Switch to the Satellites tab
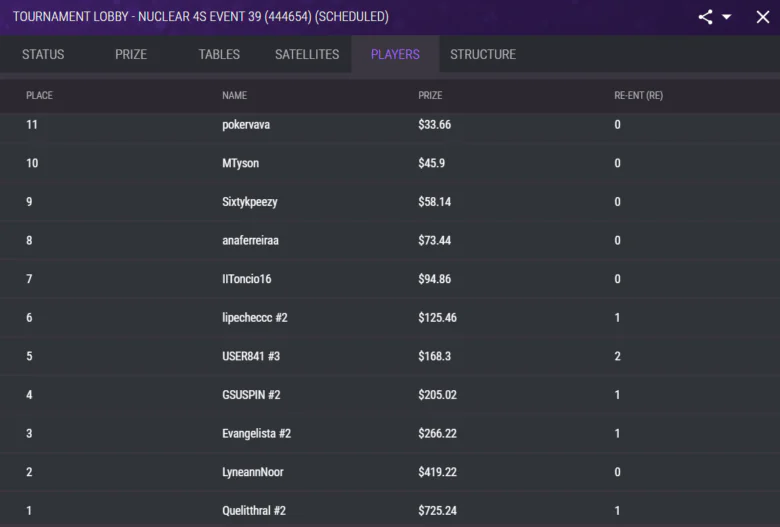The width and height of the screenshot is (780, 527). (307, 54)
